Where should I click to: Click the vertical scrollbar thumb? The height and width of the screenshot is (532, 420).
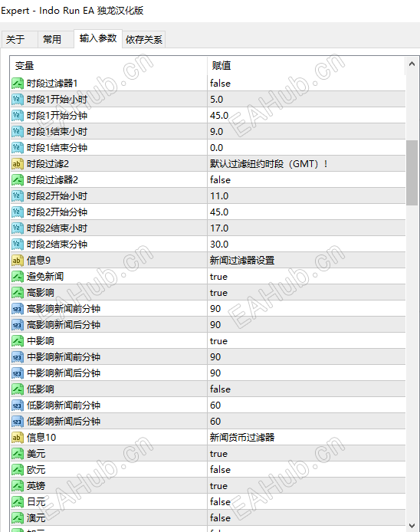[x=412, y=172]
